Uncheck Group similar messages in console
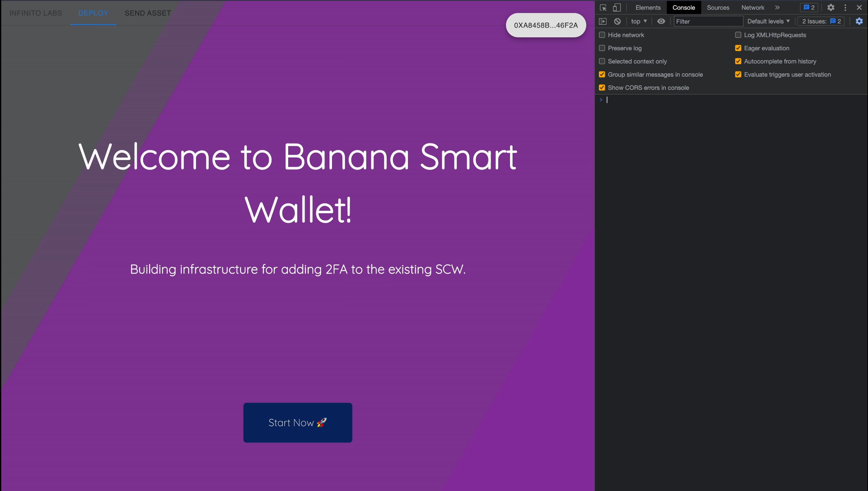The height and width of the screenshot is (491, 868). coord(602,74)
